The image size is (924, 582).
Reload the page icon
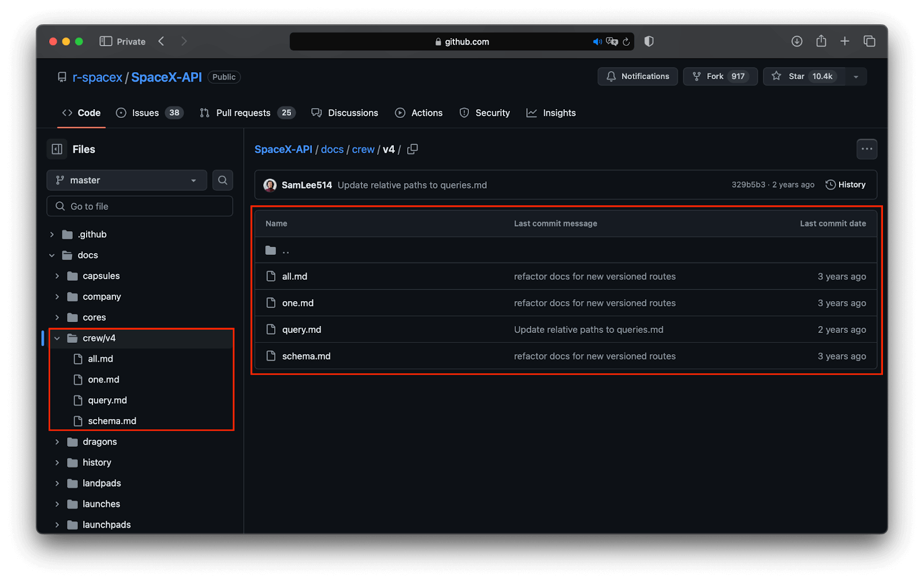click(x=626, y=42)
